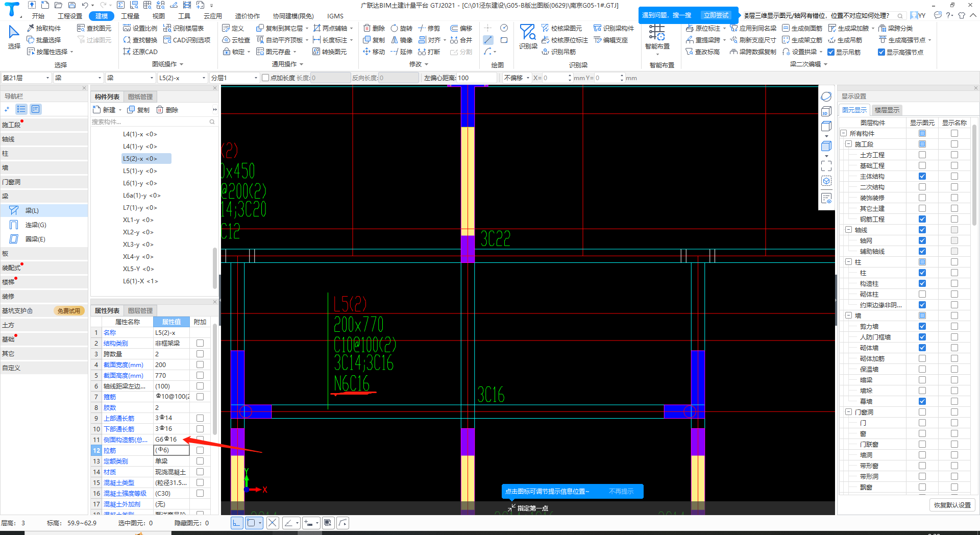Check the 附加 box for 截面宽度
This screenshot has height=535, width=980.
[x=200, y=364]
